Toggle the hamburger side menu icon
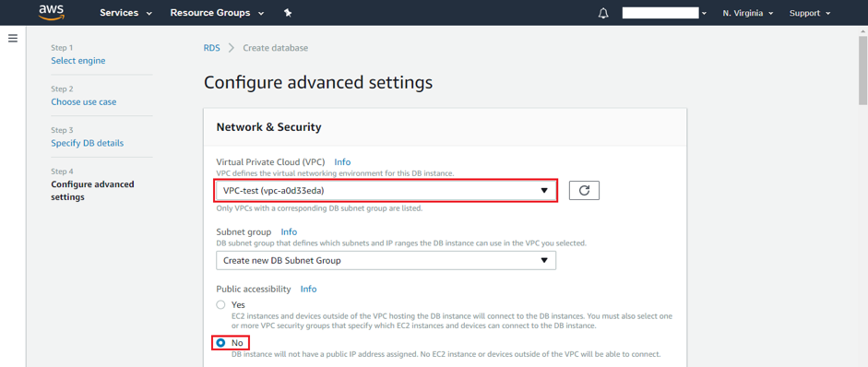 pos(13,38)
